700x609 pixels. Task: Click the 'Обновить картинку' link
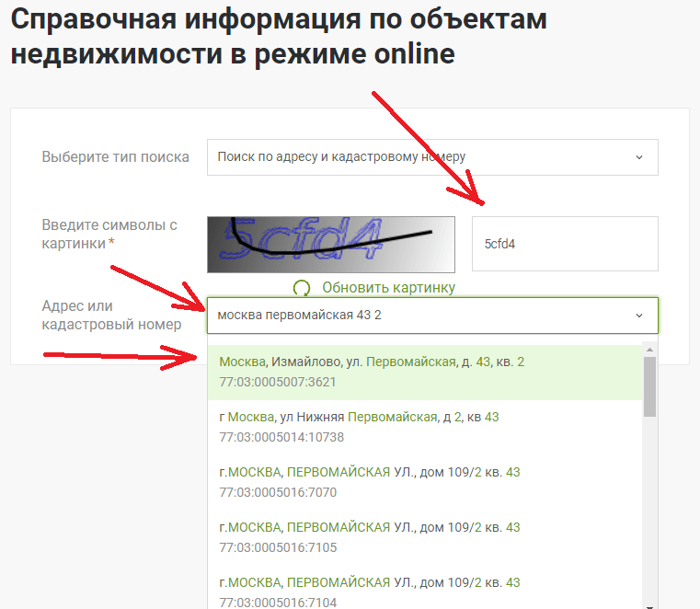point(388,288)
